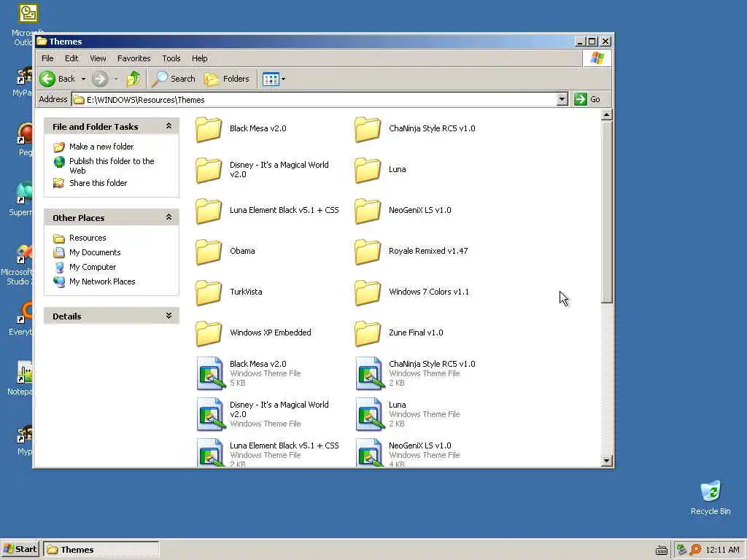Click Make a new folder link

[101, 147]
